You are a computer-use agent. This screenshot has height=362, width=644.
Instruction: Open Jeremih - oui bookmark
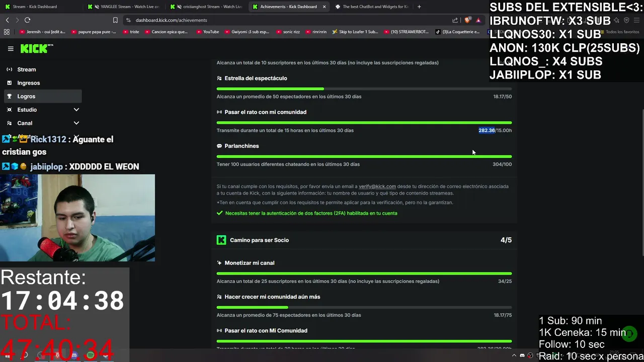coord(43,32)
